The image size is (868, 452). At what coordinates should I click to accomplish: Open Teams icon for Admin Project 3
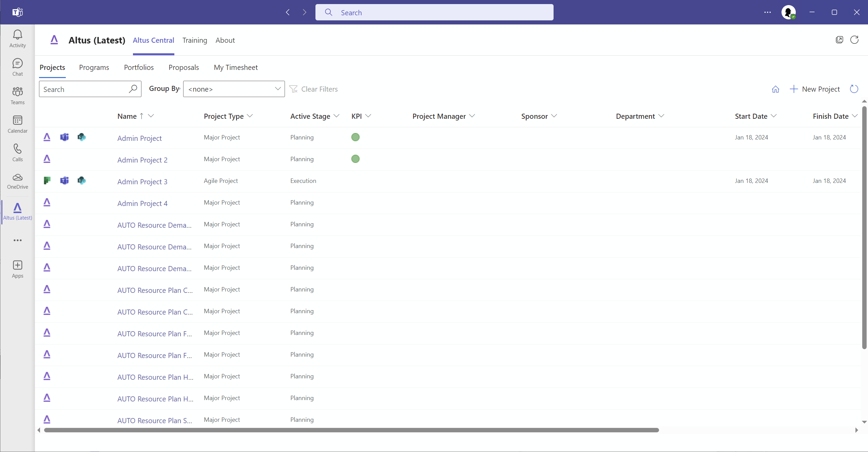(64, 181)
